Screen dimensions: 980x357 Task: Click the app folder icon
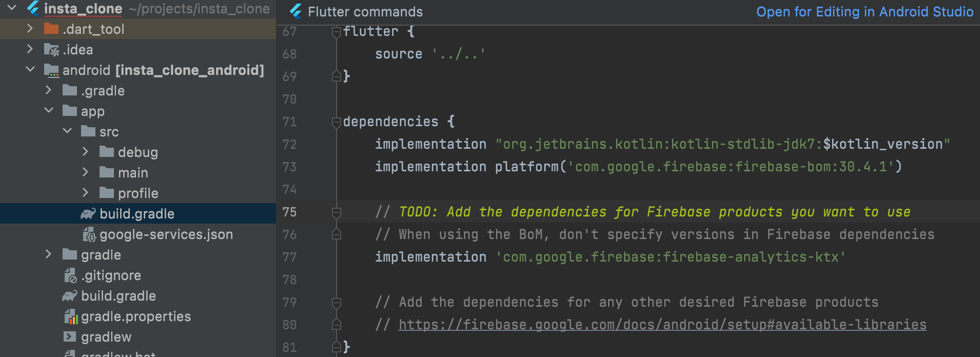click(70, 111)
